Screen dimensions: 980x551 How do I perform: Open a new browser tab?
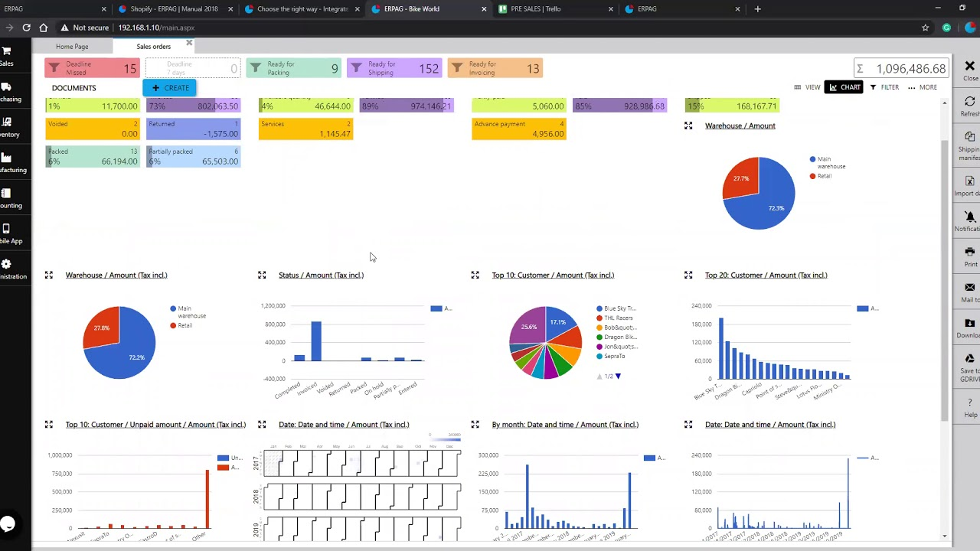pos(757,8)
